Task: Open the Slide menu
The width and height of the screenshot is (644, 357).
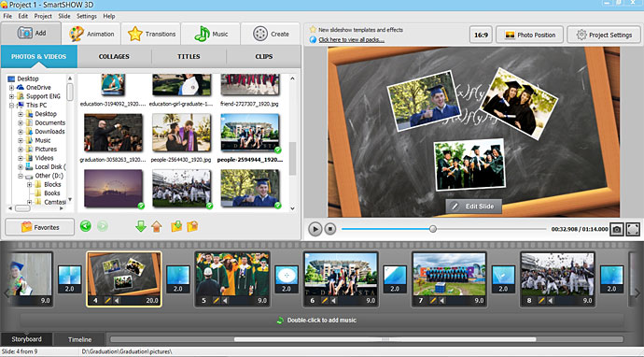Action: point(64,16)
